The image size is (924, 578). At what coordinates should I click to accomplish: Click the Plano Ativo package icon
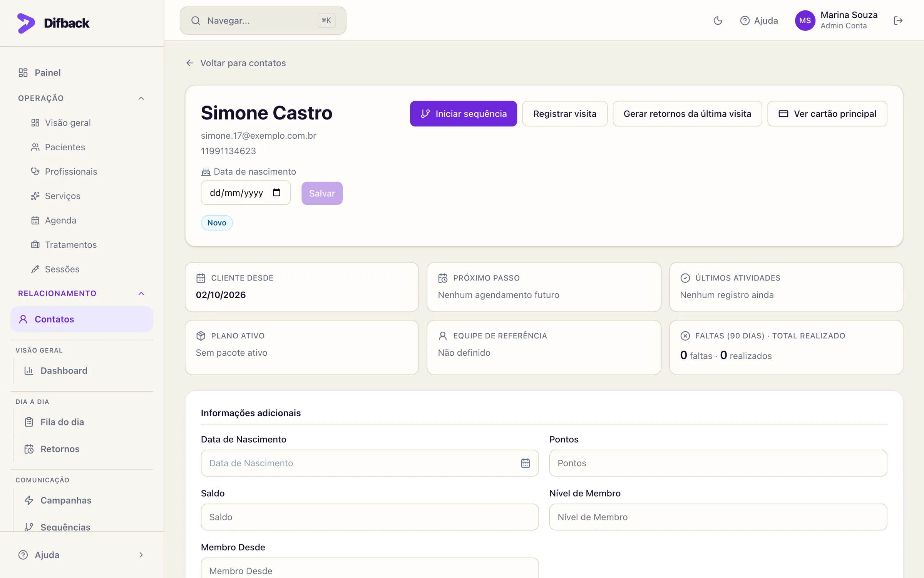(201, 336)
